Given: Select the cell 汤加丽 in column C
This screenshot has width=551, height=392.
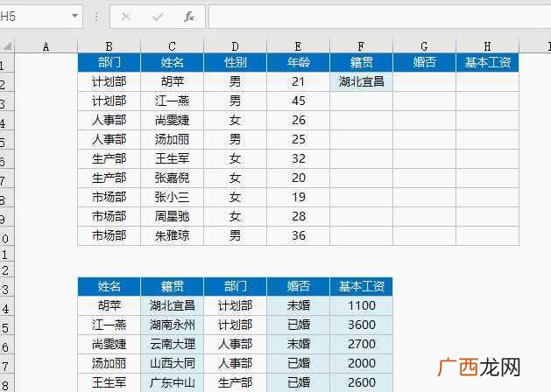Looking at the screenshot, I should 172,140.
